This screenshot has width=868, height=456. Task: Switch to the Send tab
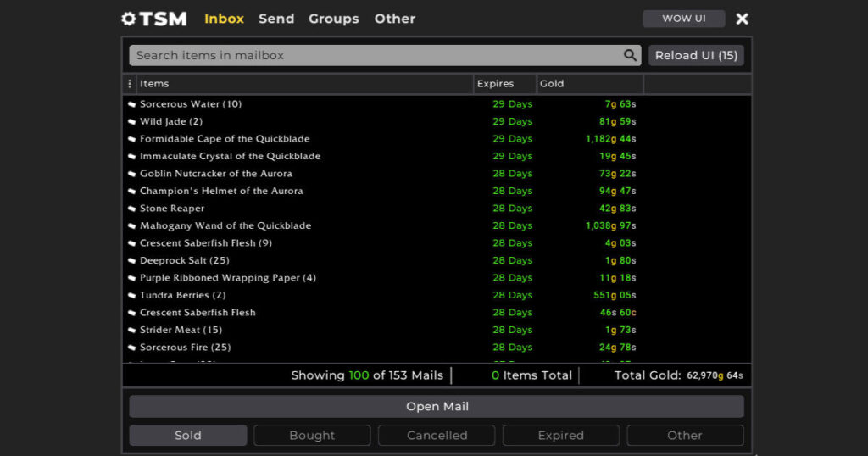tap(276, 19)
